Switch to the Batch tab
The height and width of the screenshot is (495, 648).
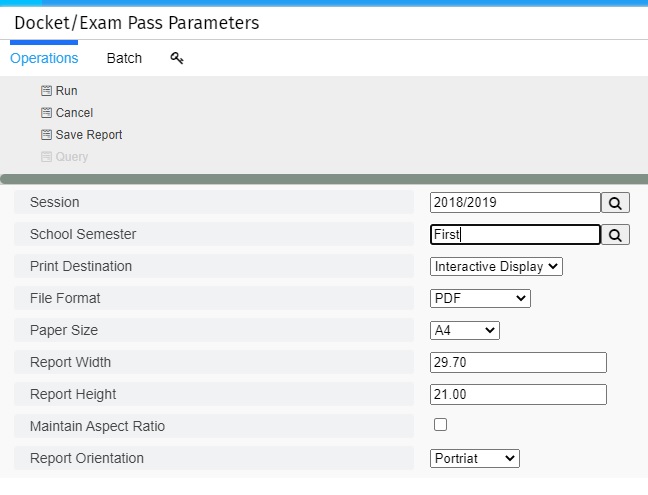124,58
